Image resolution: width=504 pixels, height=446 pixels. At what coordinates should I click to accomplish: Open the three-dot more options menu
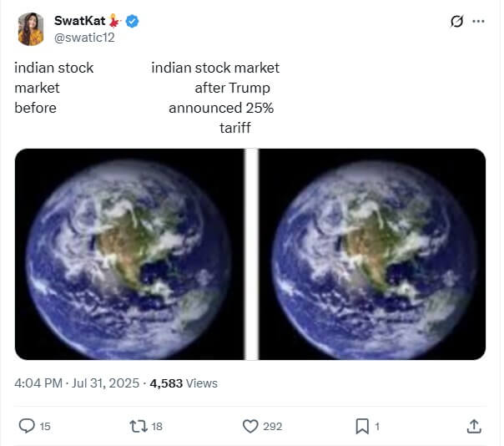click(x=478, y=22)
